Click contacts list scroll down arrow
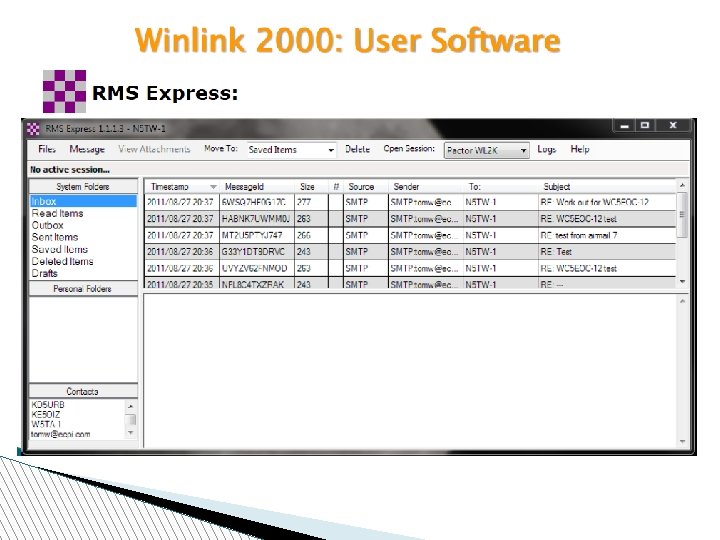The image size is (720, 540). tap(131, 433)
